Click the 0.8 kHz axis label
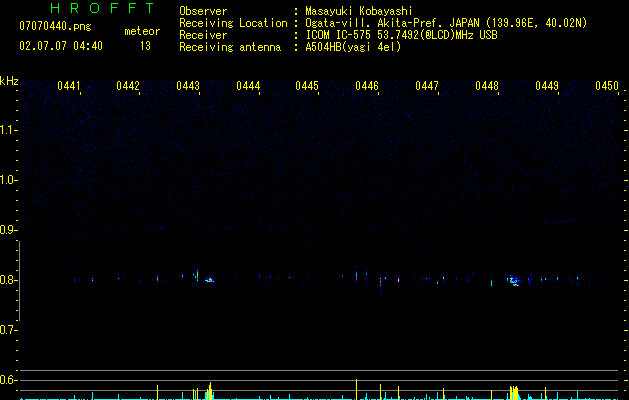Screen dimensions: 629x400 pyautogui.click(x=8, y=280)
